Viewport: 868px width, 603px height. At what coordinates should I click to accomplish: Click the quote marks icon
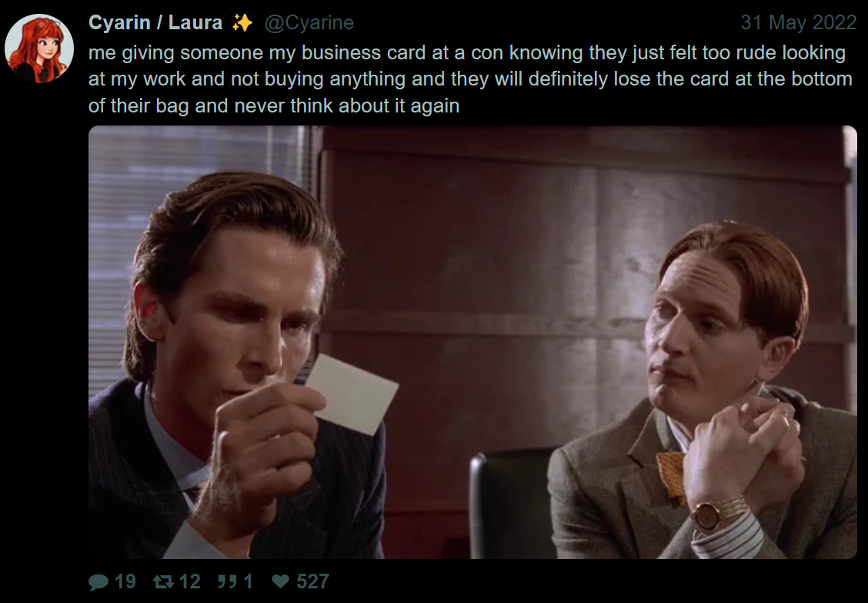tap(227, 581)
